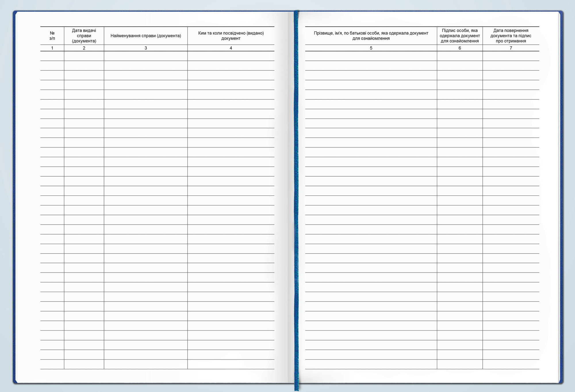Click the 'Прізвище, ім'я, по батькові особи' header
This screenshot has width=575, height=392.
coord(371,36)
